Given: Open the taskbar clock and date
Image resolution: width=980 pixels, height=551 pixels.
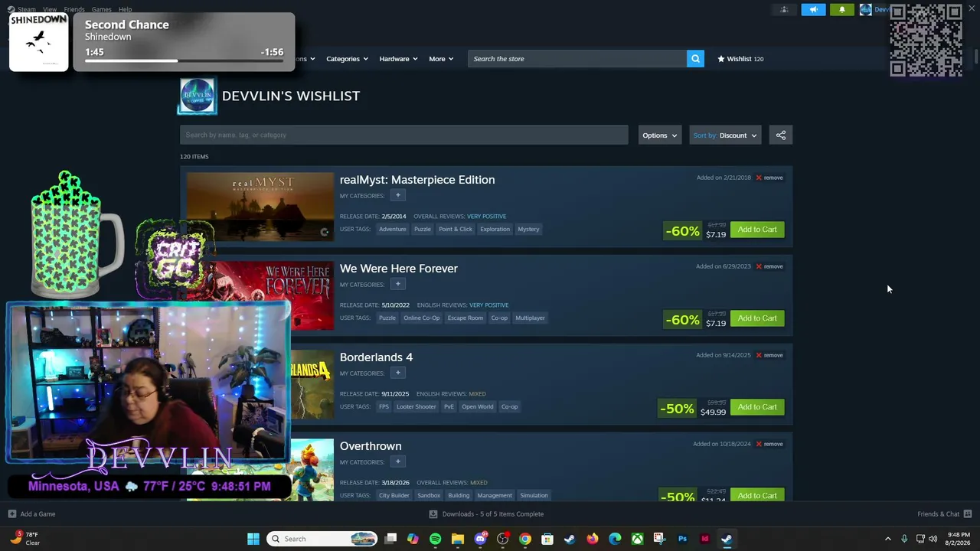Looking at the screenshot, I should pyautogui.click(x=959, y=539).
